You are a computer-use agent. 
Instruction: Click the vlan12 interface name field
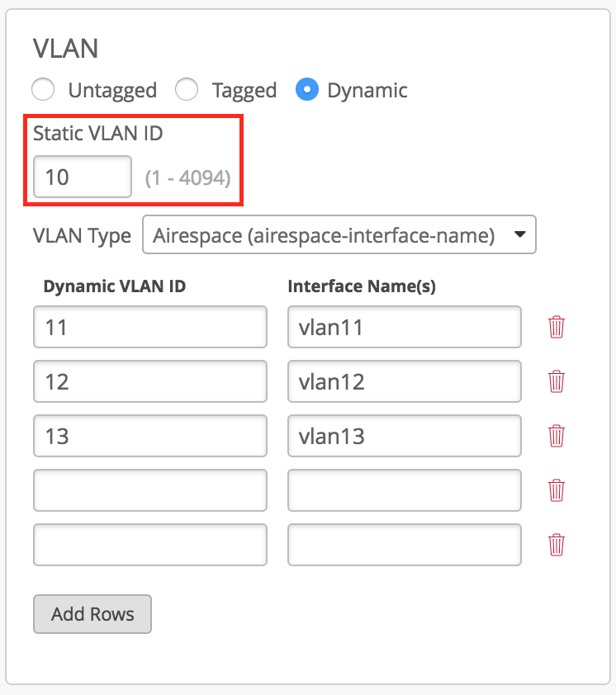coord(405,382)
